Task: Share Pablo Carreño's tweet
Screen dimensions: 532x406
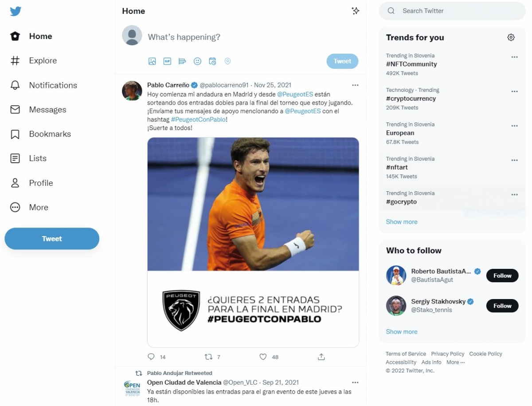Action: [321, 357]
